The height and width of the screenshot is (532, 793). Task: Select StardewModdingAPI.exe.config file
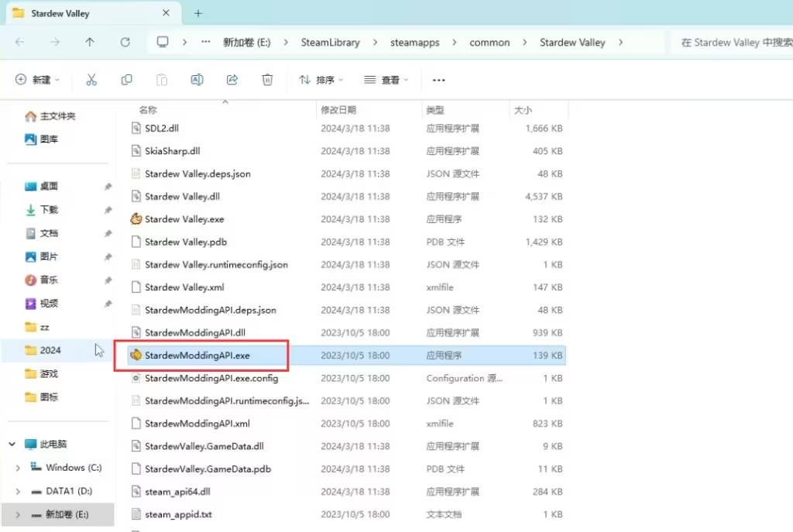click(211, 378)
